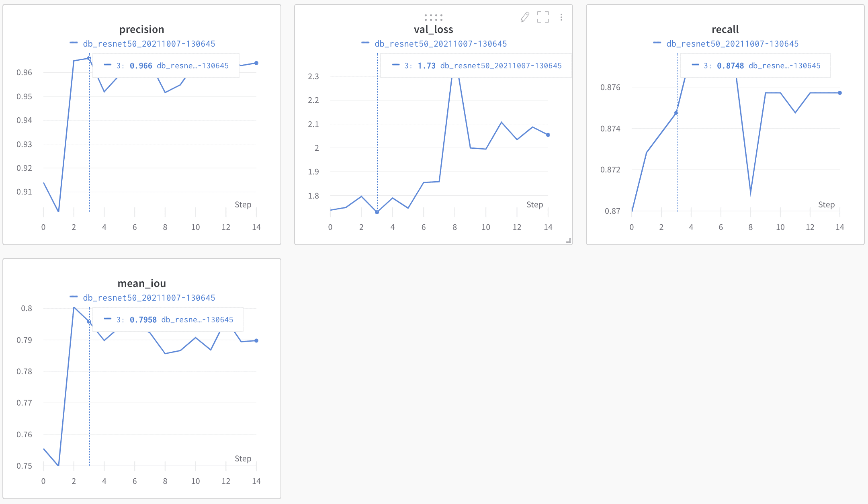The height and width of the screenshot is (504, 868).
Task: Click the blue legend line swatch in recall panel
Action: tap(657, 43)
